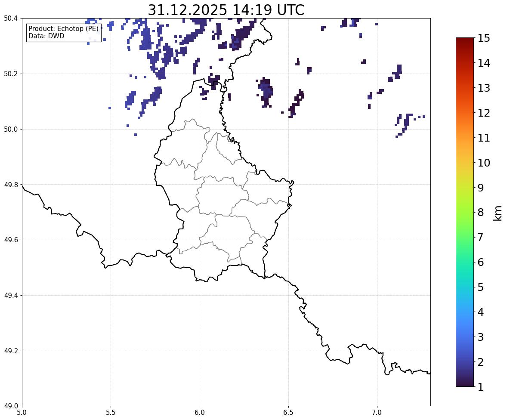This screenshot has width=507, height=420.
Task: Click the colorbar tick label 10
Action: tap(484, 163)
